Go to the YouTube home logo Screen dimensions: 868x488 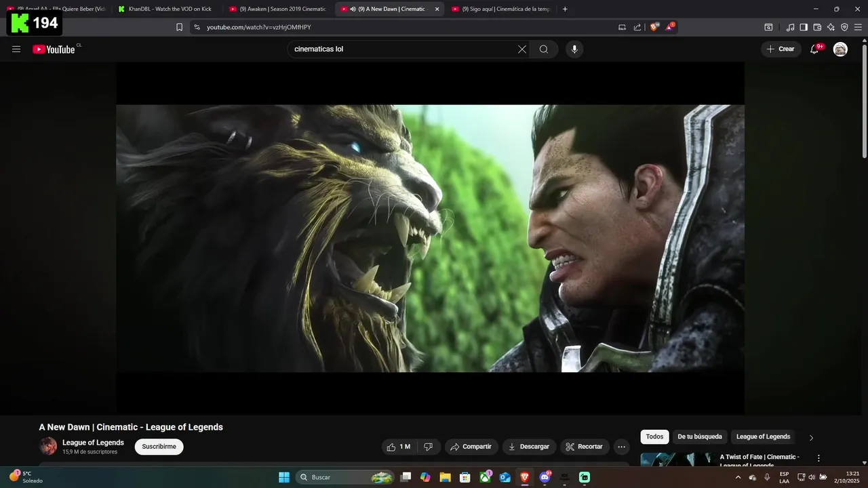54,49
